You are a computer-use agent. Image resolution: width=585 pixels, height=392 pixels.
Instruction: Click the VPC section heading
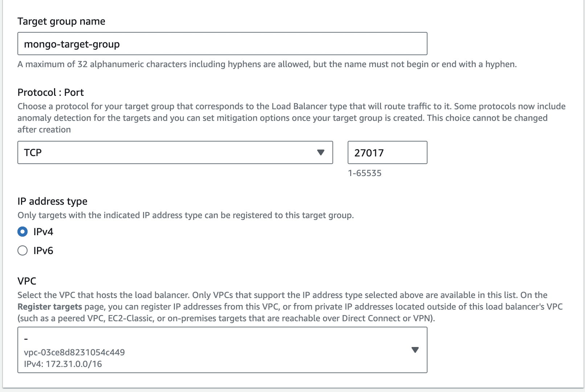27,281
